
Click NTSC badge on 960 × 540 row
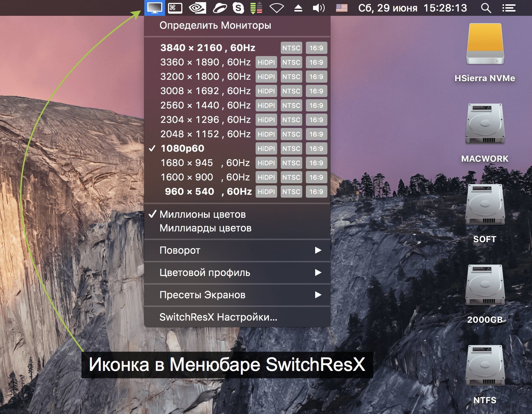pos(291,192)
